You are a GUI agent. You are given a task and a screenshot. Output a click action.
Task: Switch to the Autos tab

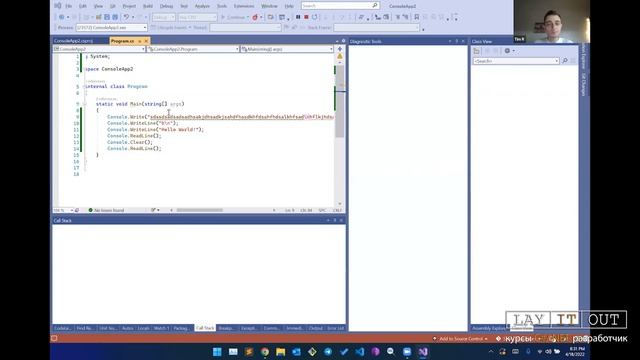pyautogui.click(x=128, y=328)
